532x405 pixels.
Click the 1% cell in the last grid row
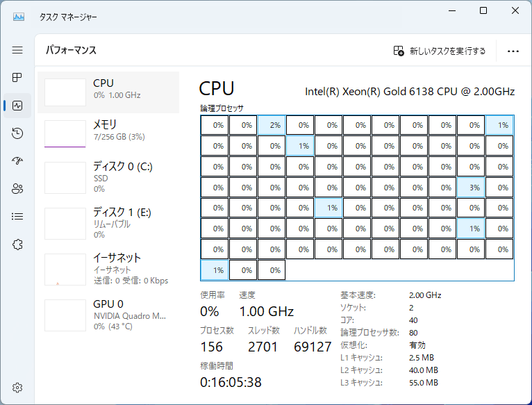tap(215, 270)
